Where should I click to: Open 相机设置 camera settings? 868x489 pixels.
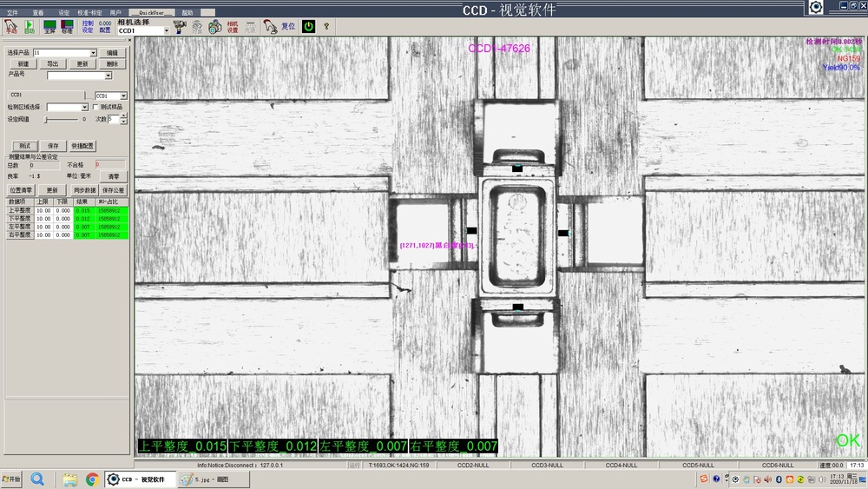click(232, 27)
